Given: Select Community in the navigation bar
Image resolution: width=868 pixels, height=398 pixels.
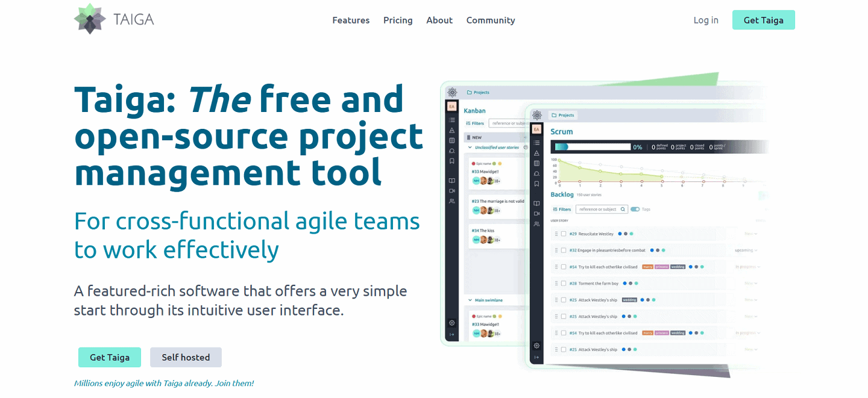Looking at the screenshot, I should 490,20.
